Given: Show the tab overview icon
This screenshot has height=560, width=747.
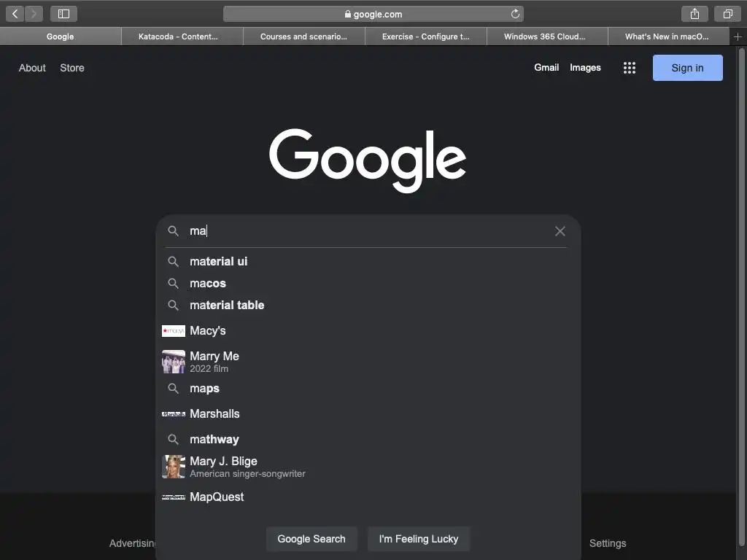Looking at the screenshot, I should [x=727, y=14].
